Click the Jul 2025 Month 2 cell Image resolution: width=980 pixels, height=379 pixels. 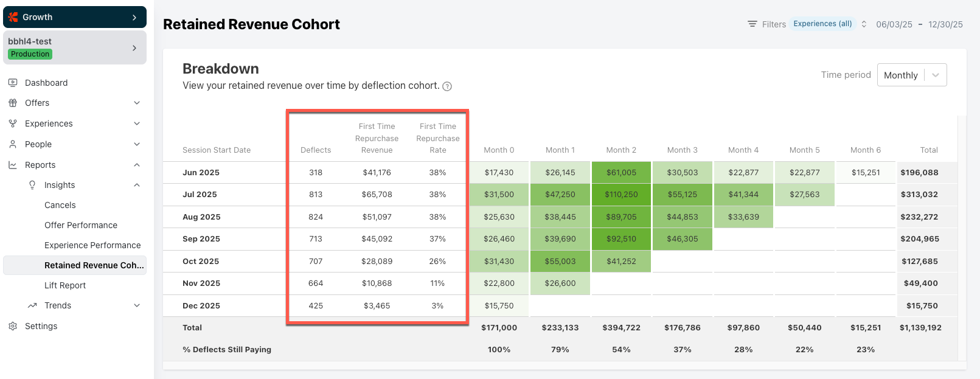(x=621, y=195)
